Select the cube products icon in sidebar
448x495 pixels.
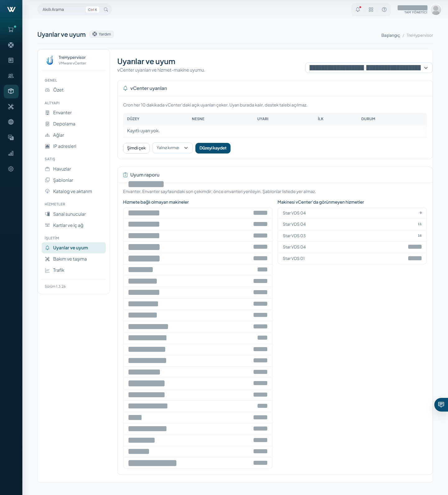click(x=11, y=91)
